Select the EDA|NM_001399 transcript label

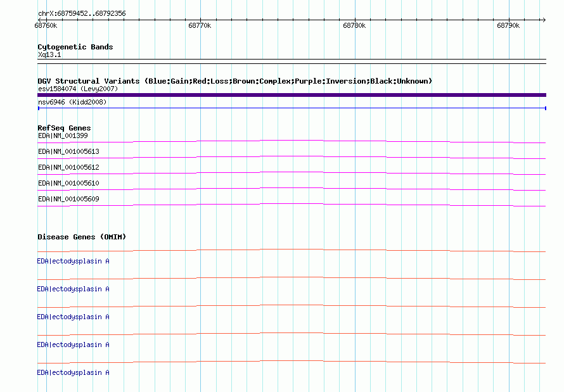(x=63, y=136)
